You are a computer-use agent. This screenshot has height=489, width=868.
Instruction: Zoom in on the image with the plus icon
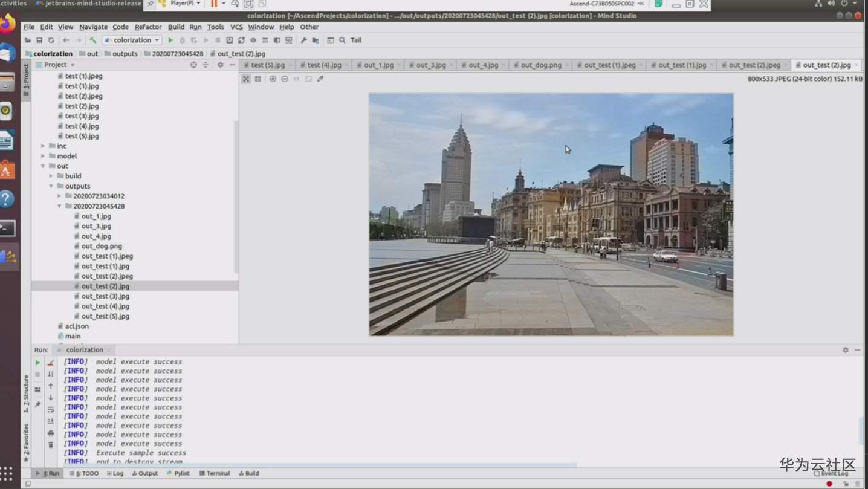pos(273,79)
